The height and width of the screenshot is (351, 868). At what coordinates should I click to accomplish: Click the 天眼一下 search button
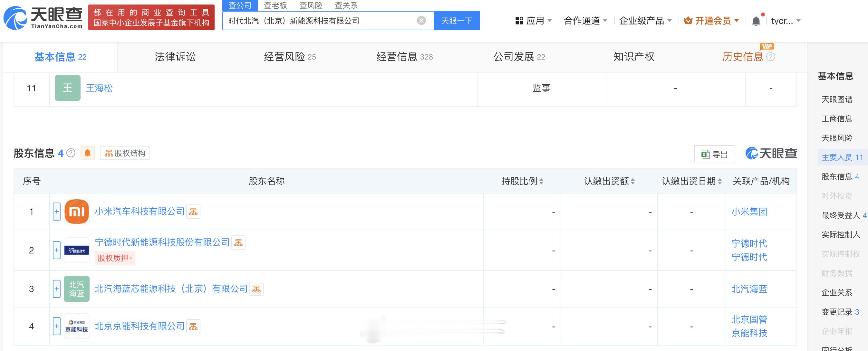click(457, 21)
